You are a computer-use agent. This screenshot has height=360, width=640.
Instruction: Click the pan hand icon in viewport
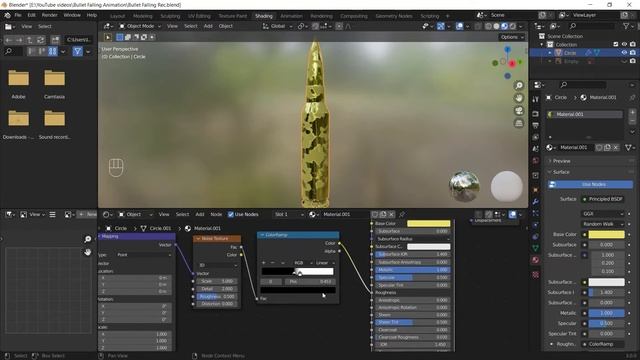point(519,98)
